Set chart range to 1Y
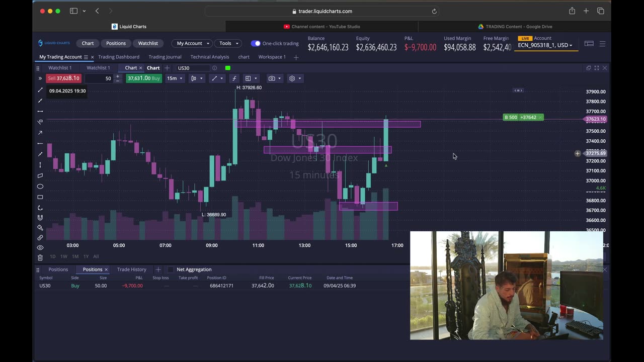 pos(86,256)
